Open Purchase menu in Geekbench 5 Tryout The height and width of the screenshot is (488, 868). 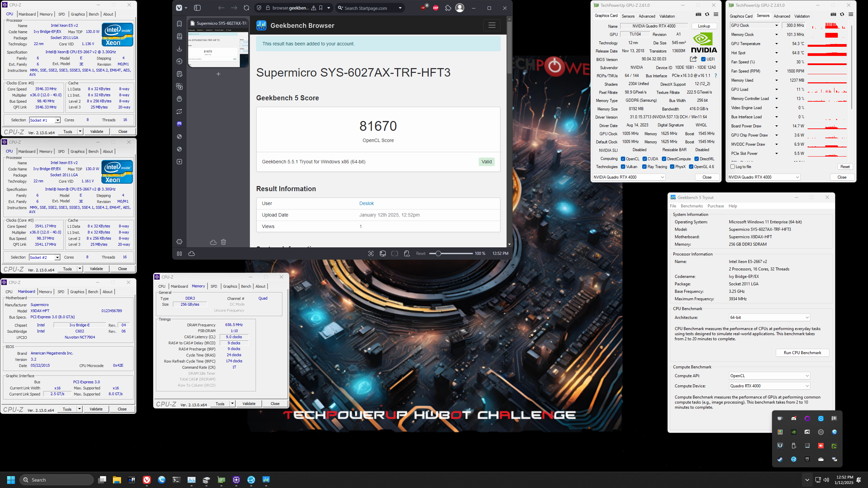(x=715, y=206)
